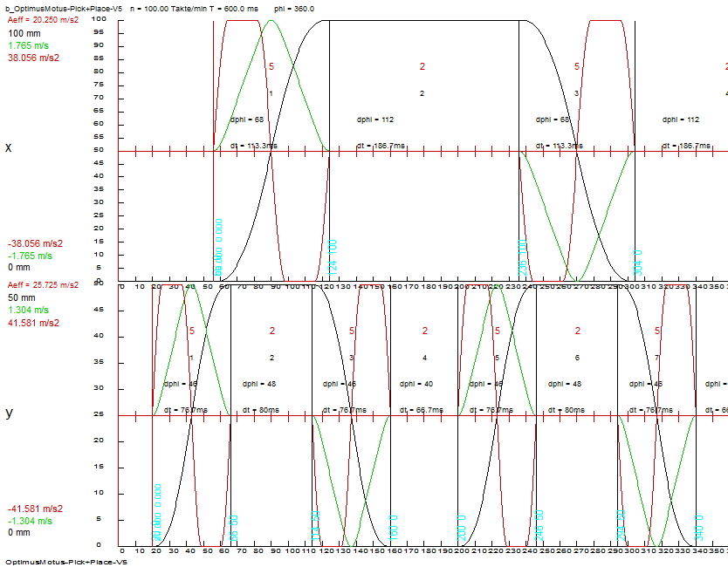Image resolution: width=728 pixels, height=567 pixels.
Task: Click the cyan '236 100' marker in x plot
Action: tap(524, 258)
